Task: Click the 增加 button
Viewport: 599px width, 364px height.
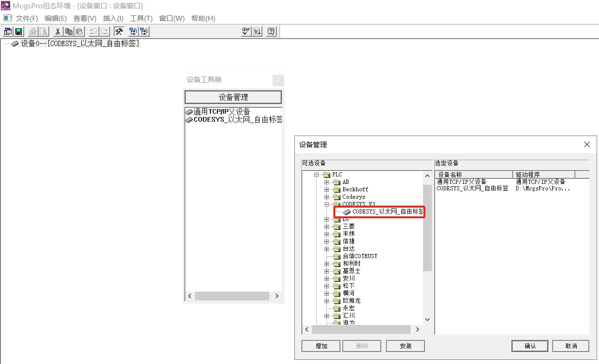Action: (x=321, y=346)
